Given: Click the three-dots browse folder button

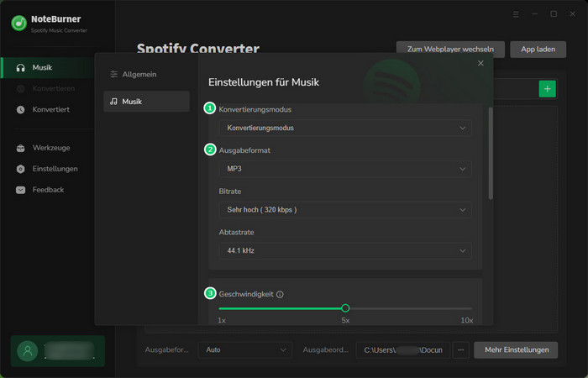Looking at the screenshot, I should 461,350.
